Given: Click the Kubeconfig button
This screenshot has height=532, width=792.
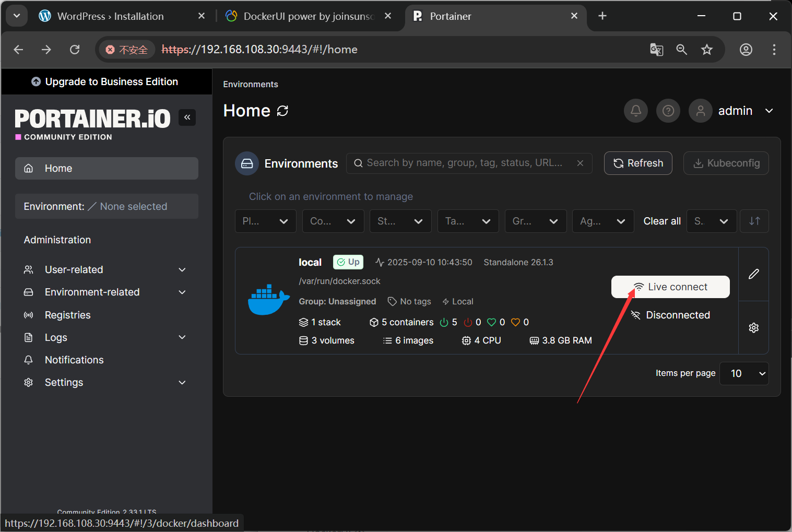Looking at the screenshot, I should (x=726, y=163).
